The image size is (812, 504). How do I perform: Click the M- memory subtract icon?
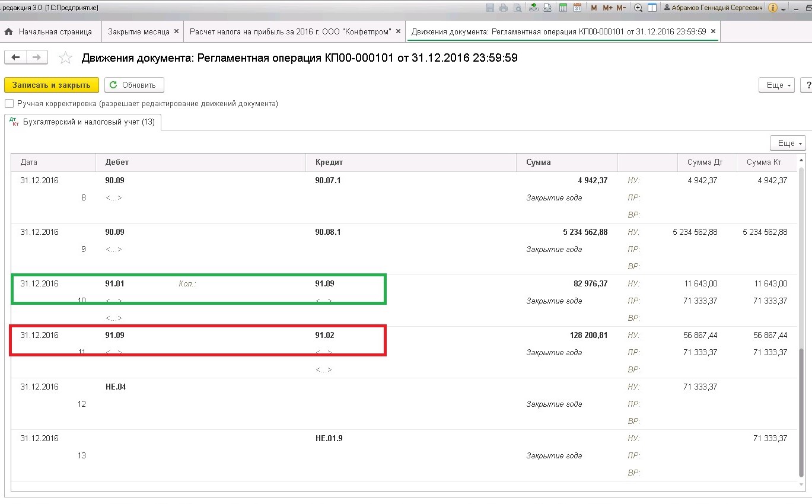pyautogui.click(x=621, y=8)
